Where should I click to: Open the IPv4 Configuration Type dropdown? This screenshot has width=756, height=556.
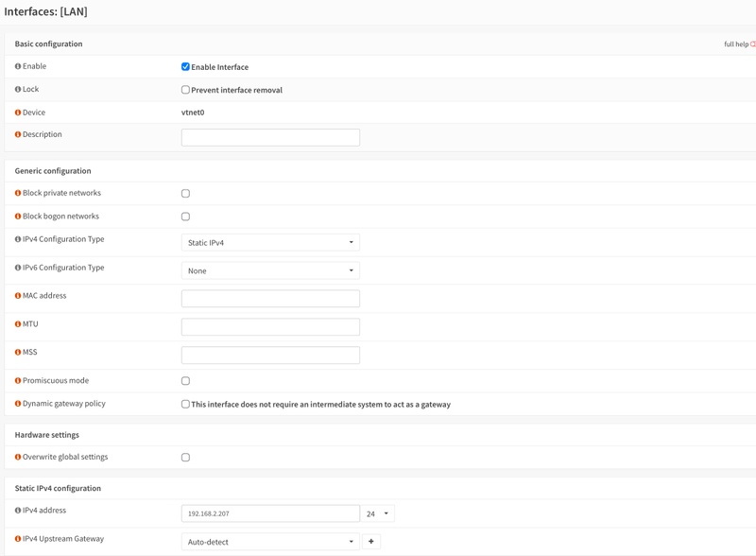click(x=270, y=243)
